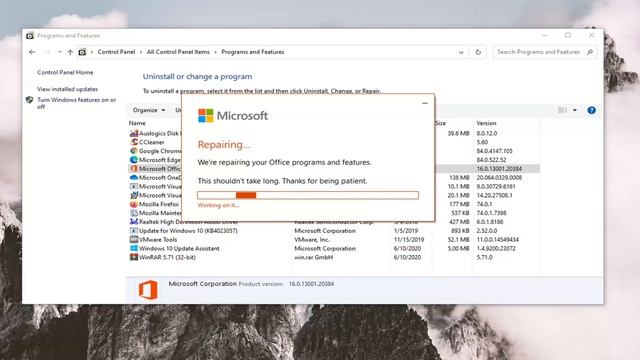Sort list by the Version column header
The image size is (640, 360).
tap(486, 123)
